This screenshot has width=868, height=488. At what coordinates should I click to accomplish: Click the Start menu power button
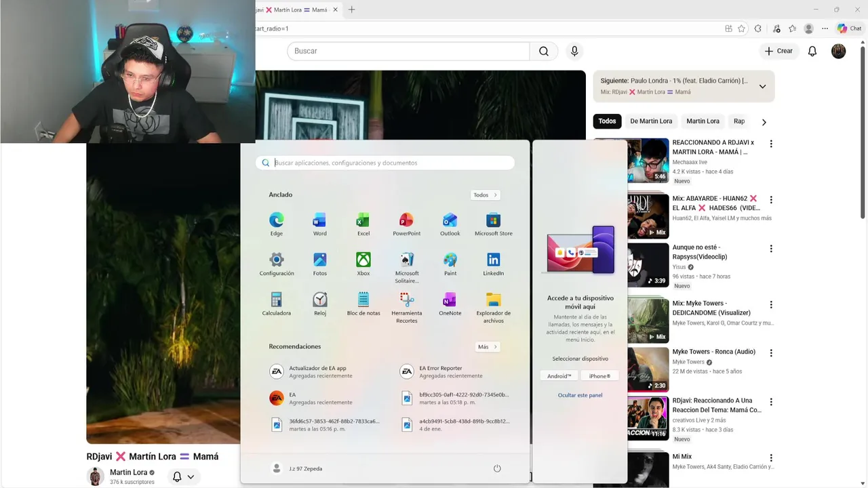497,468
